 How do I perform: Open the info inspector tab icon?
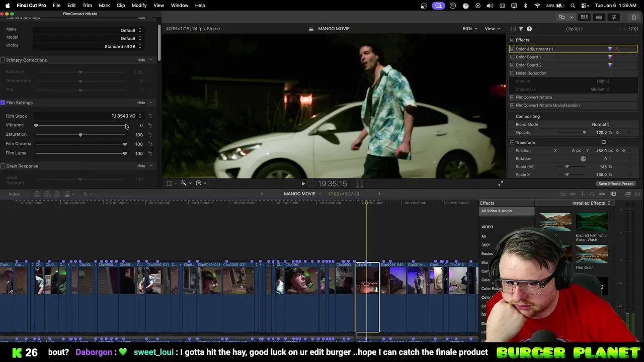pyautogui.click(x=529, y=29)
